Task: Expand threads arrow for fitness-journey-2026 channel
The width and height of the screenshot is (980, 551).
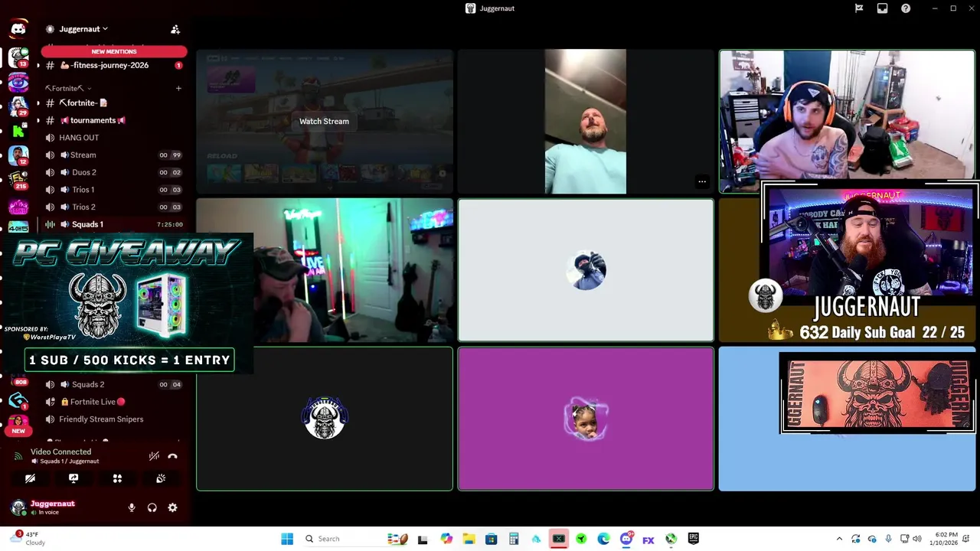Action: coord(38,65)
